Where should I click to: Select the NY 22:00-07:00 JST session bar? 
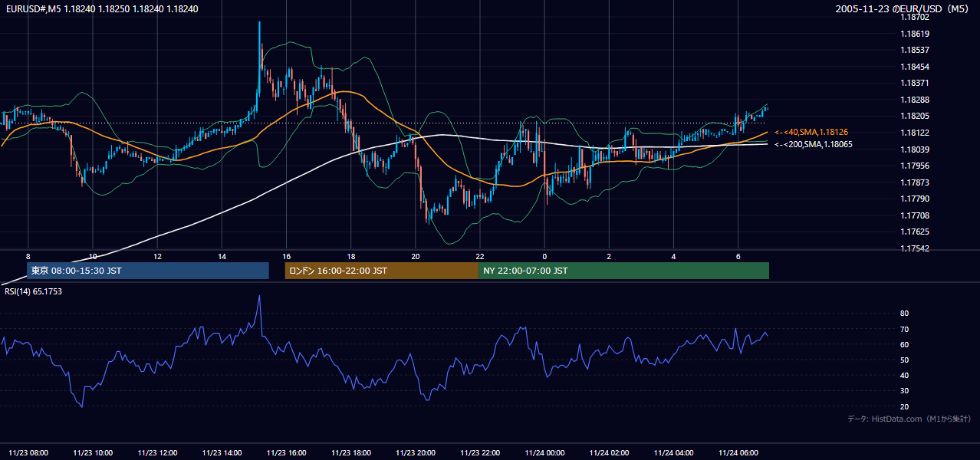(x=623, y=271)
